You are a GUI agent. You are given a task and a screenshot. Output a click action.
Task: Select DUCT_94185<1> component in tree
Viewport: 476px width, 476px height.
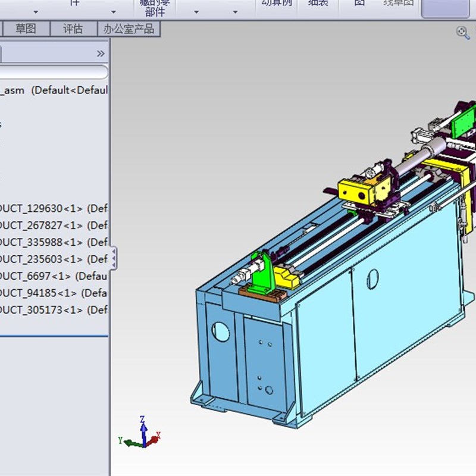(54, 293)
